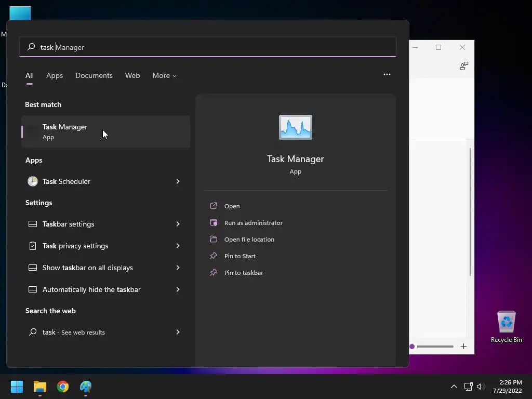This screenshot has width=532, height=399.
Task: Click the magnifier icon in search box
Action: pos(31,46)
